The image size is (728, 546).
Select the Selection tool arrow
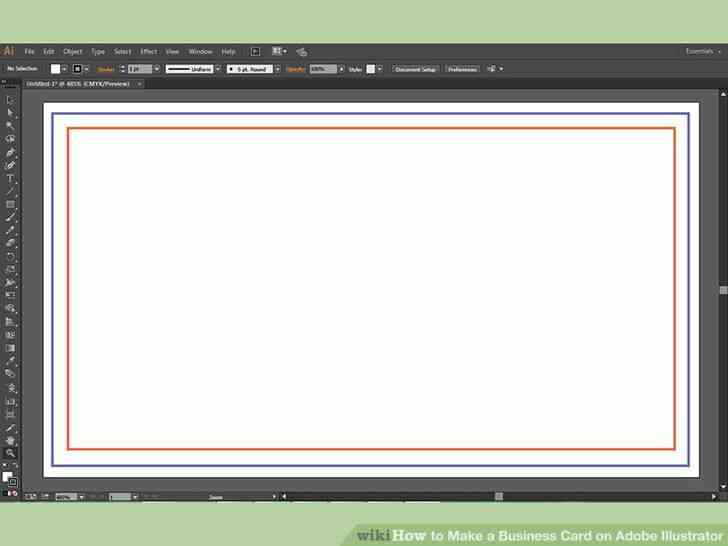[10, 99]
